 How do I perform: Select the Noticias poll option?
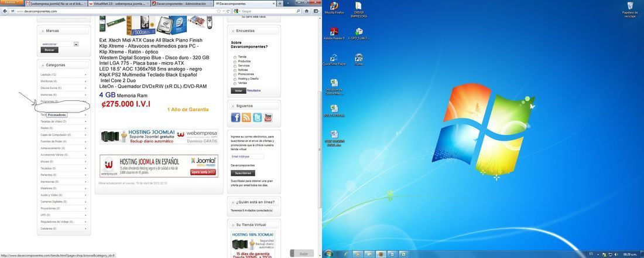coord(235,70)
